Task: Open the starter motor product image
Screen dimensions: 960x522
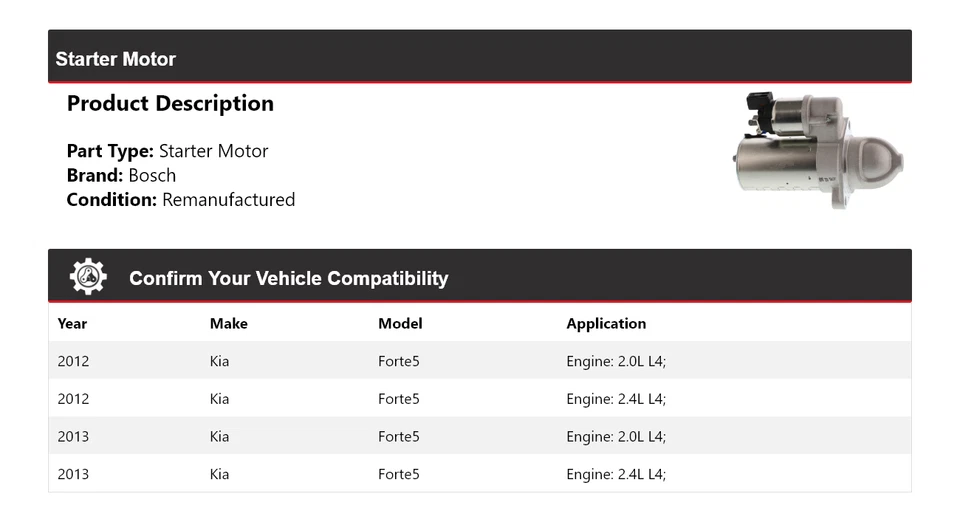Action: 819,150
